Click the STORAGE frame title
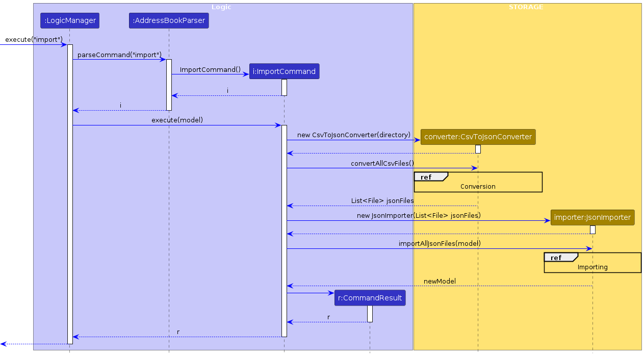Image resolution: width=644 pixels, height=356 pixels. click(526, 7)
